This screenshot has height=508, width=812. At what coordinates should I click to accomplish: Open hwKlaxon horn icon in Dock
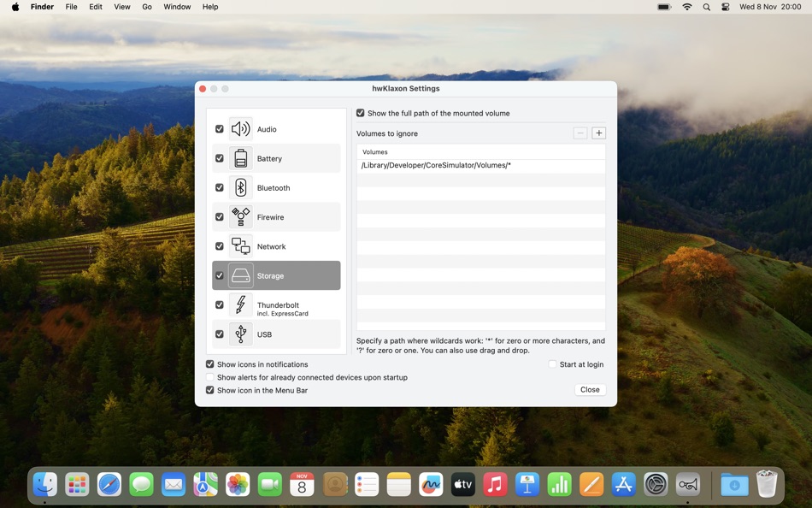[688, 485]
